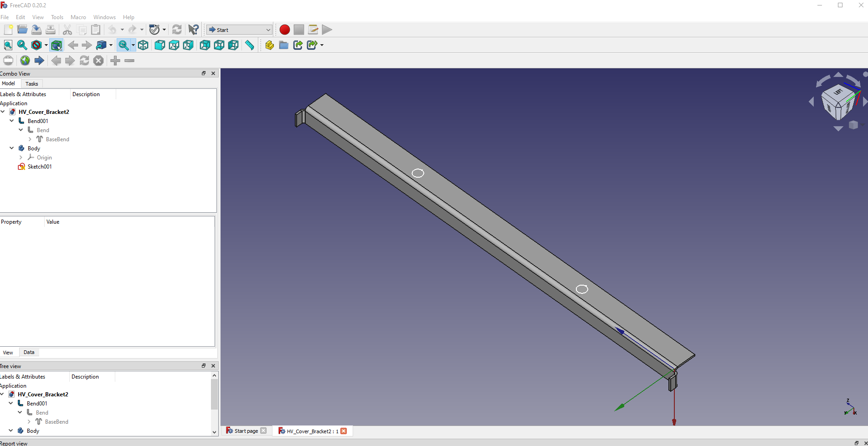The image size is (868, 446).
Task: Click Execute macro play icon
Action: point(327,30)
